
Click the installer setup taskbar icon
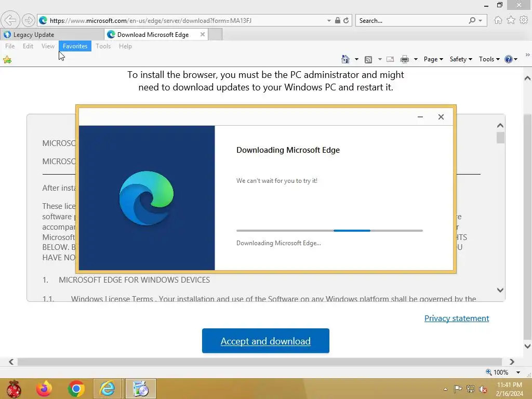(140, 389)
